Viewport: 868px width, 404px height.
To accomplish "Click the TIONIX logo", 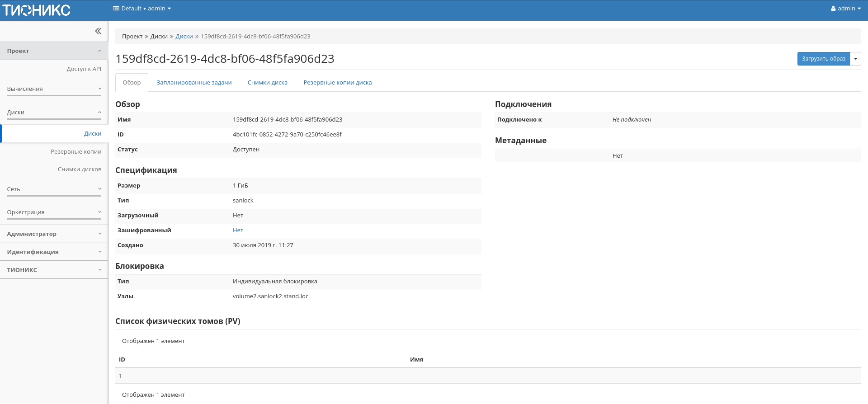I will (x=37, y=10).
